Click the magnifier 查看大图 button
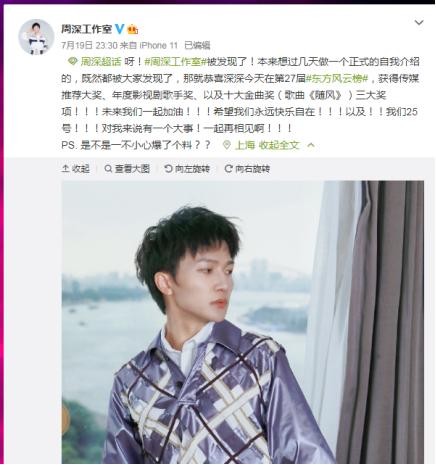 127,169
